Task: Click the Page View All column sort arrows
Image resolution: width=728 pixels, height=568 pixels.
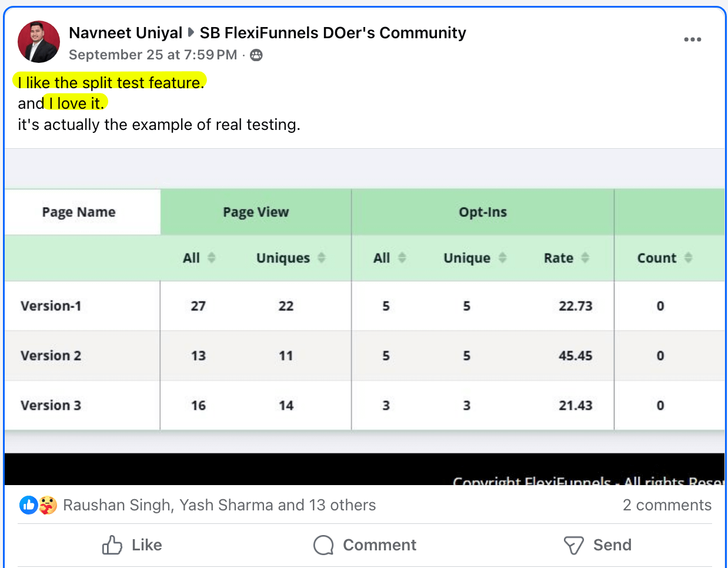Action: coord(211,258)
